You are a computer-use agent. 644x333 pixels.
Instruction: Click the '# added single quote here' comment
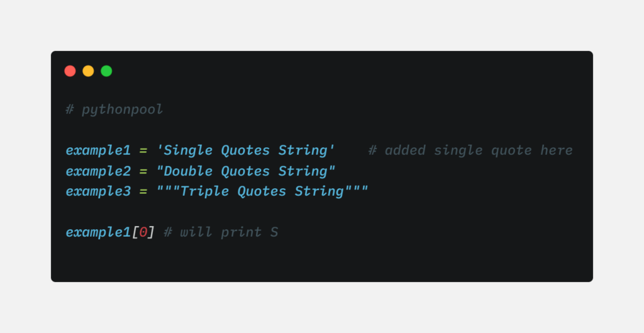click(470, 150)
